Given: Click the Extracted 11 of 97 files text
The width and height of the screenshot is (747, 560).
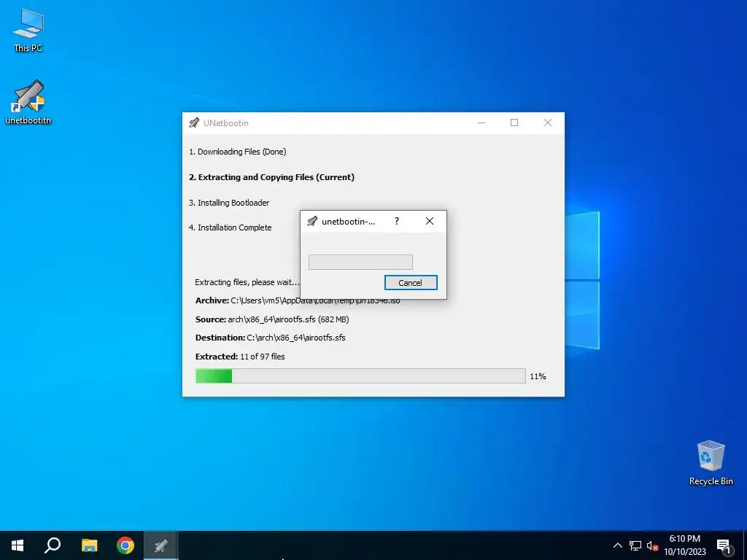Looking at the screenshot, I should pyautogui.click(x=240, y=356).
